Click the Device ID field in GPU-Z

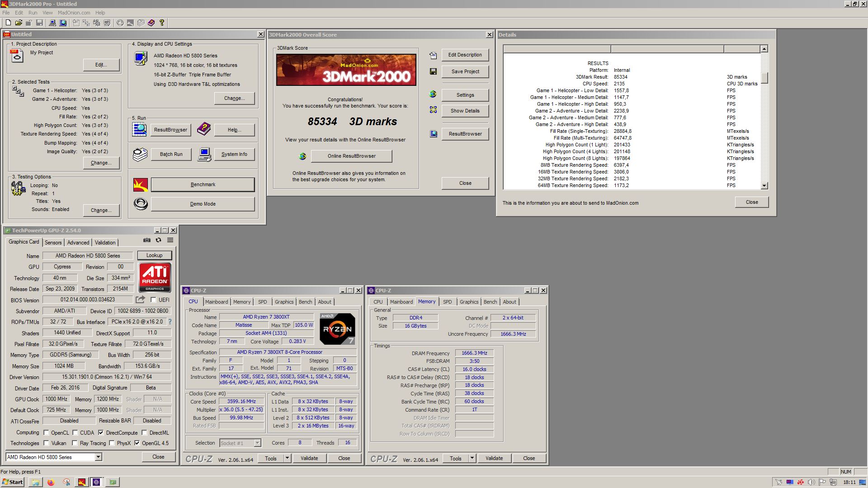pos(143,311)
